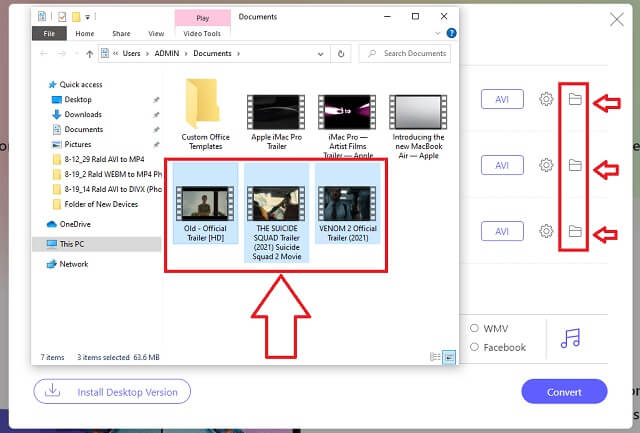Click the Explorer help question mark icon
The height and width of the screenshot is (433, 640).
pos(451,33)
